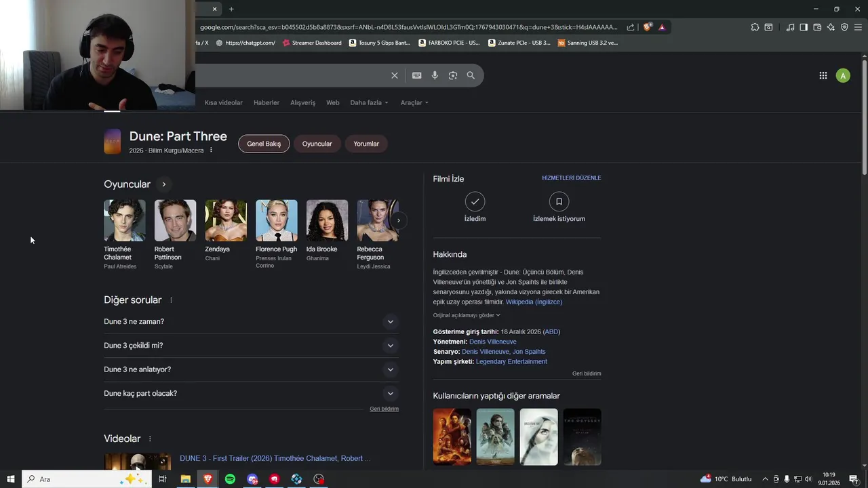Open Zendaya cast card
This screenshot has height=488, width=868.
tap(226, 230)
